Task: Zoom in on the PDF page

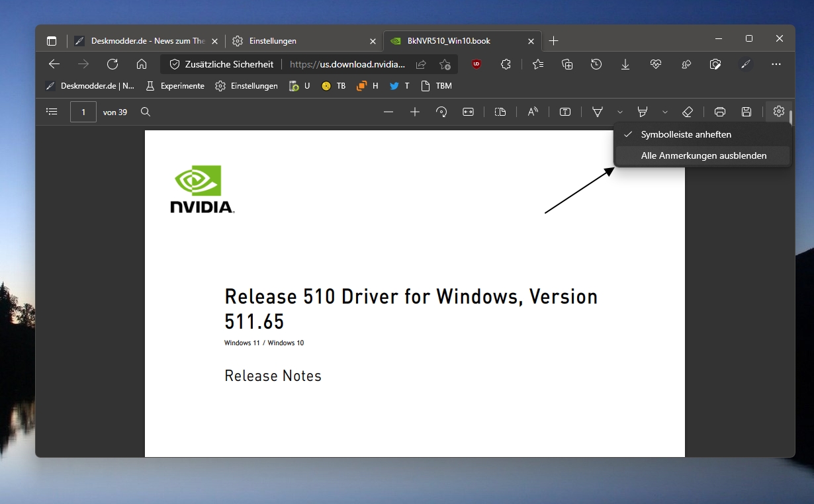Action: [415, 112]
